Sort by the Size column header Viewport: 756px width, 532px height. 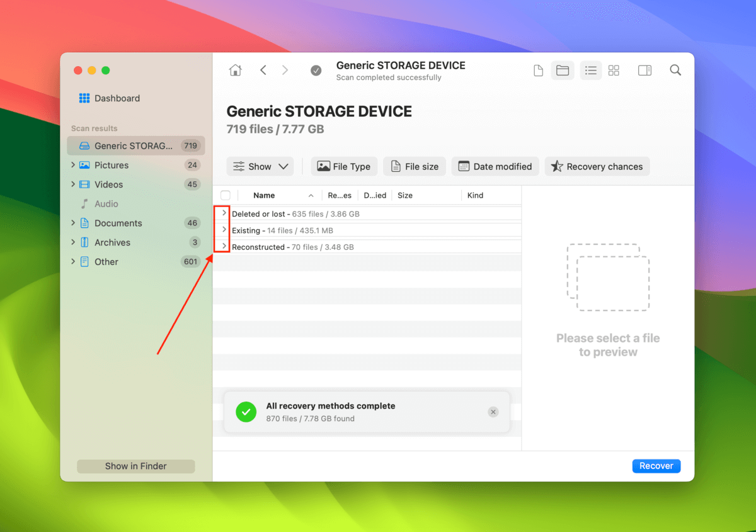pos(405,195)
